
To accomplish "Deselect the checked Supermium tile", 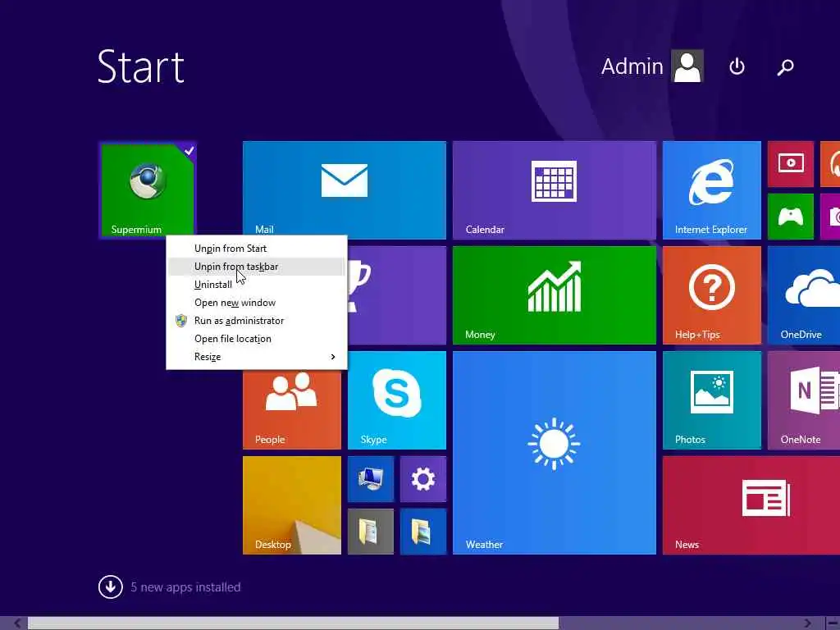I will click(148, 189).
